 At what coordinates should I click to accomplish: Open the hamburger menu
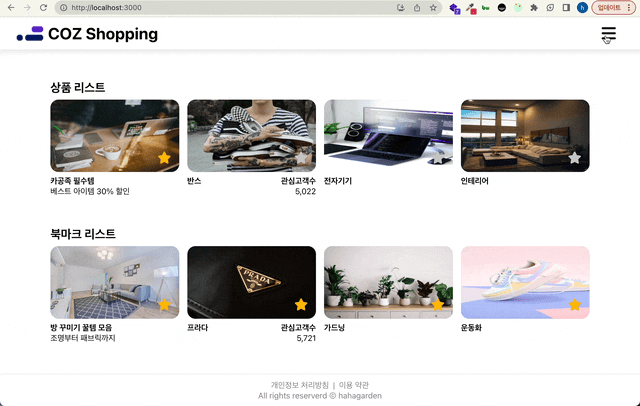click(608, 34)
